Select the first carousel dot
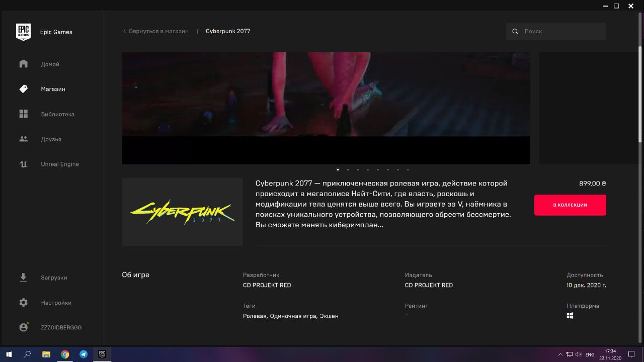The height and width of the screenshot is (362, 644). click(x=338, y=169)
